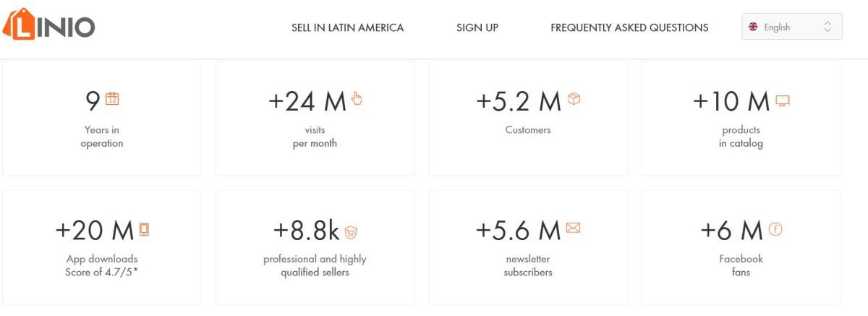This screenshot has width=868, height=316.
Task: Open the English language dropdown
Action: click(792, 27)
